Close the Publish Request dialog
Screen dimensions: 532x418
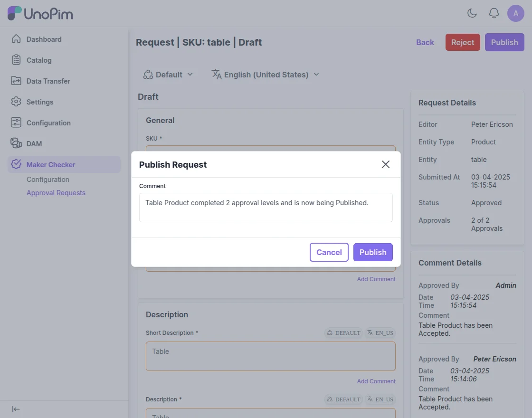(386, 164)
